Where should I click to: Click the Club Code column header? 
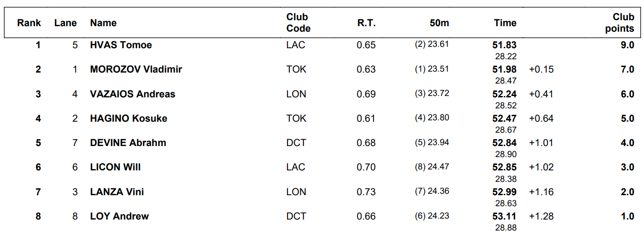[298, 23]
